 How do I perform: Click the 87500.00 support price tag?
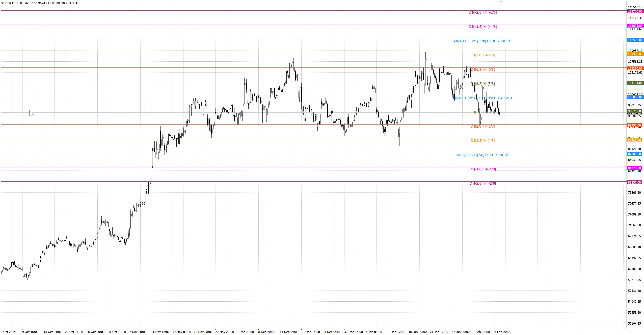coord(634,154)
